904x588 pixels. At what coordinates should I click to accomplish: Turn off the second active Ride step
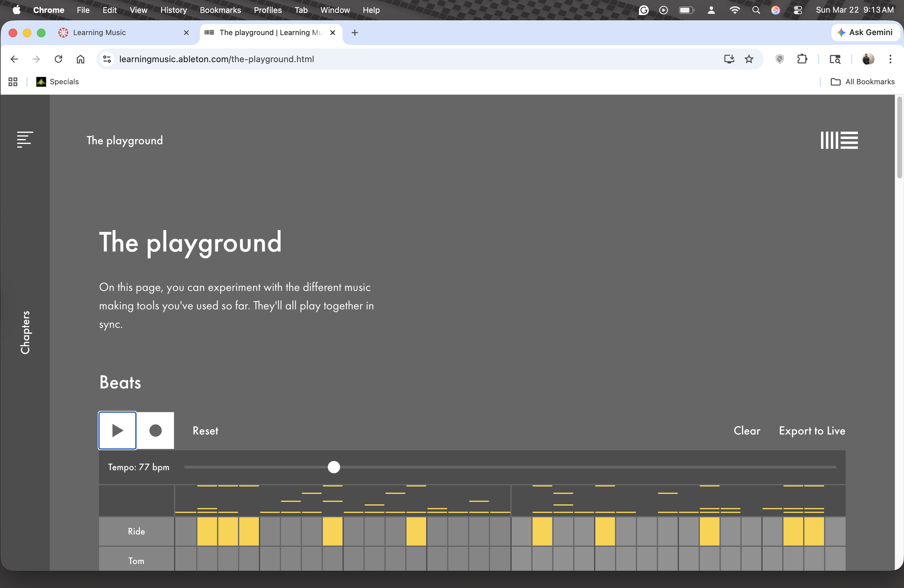(228, 531)
